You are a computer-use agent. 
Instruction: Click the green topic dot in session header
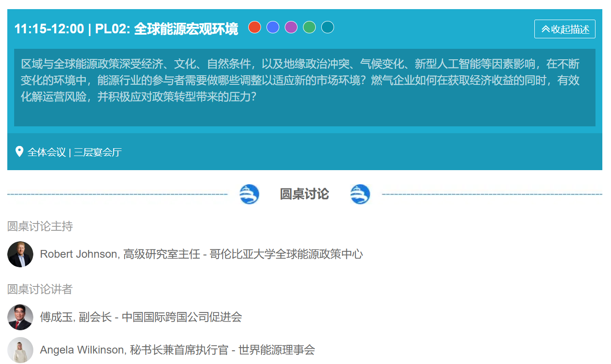[309, 27]
